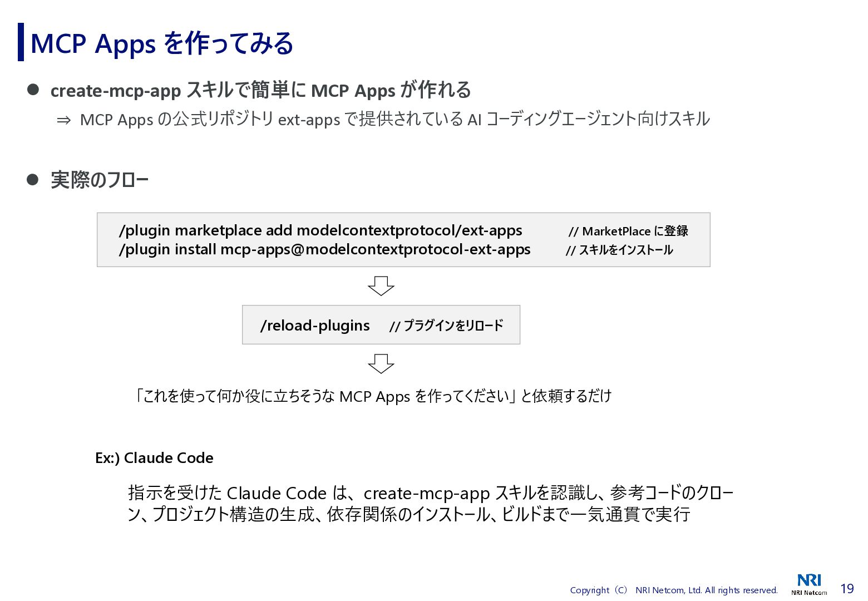Click the hollow arrow below the /reload-plugins box

pyautogui.click(x=381, y=363)
